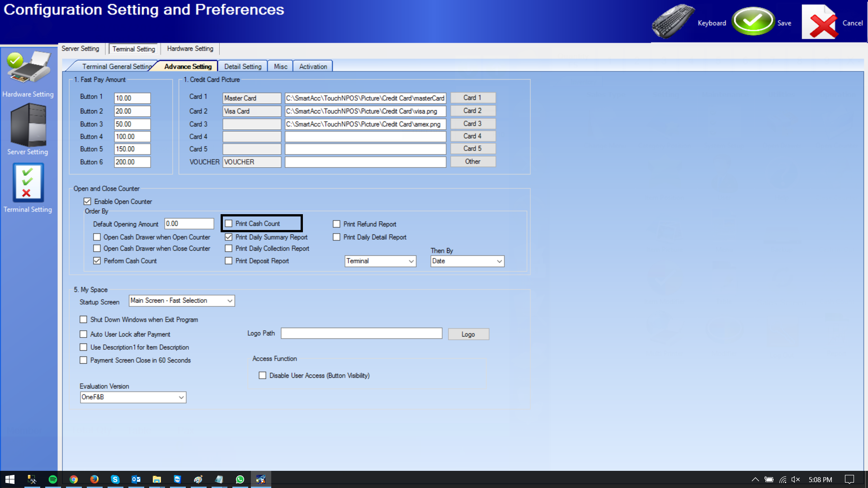The width and height of the screenshot is (868, 488).
Task: Open Terminal Setting checklist icon in sidebar
Action: [x=28, y=183]
